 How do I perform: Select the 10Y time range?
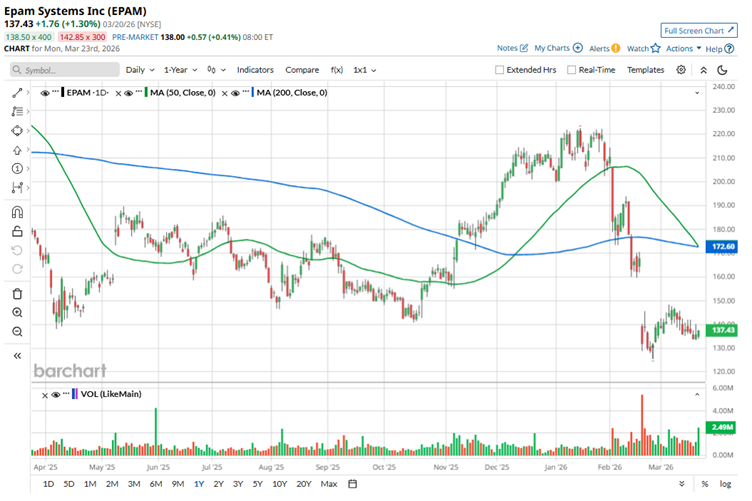tap(280, 484)
